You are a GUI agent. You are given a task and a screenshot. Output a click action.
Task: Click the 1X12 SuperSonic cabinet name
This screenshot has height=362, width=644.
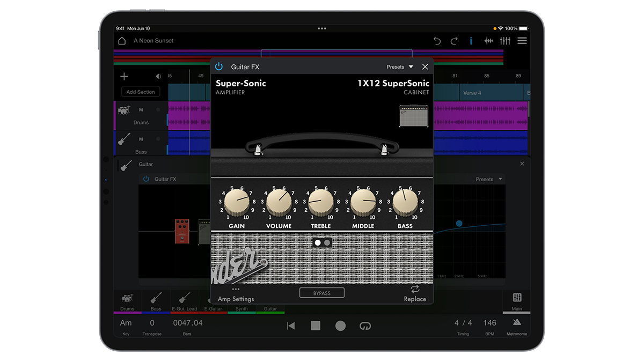coord(393,83)
